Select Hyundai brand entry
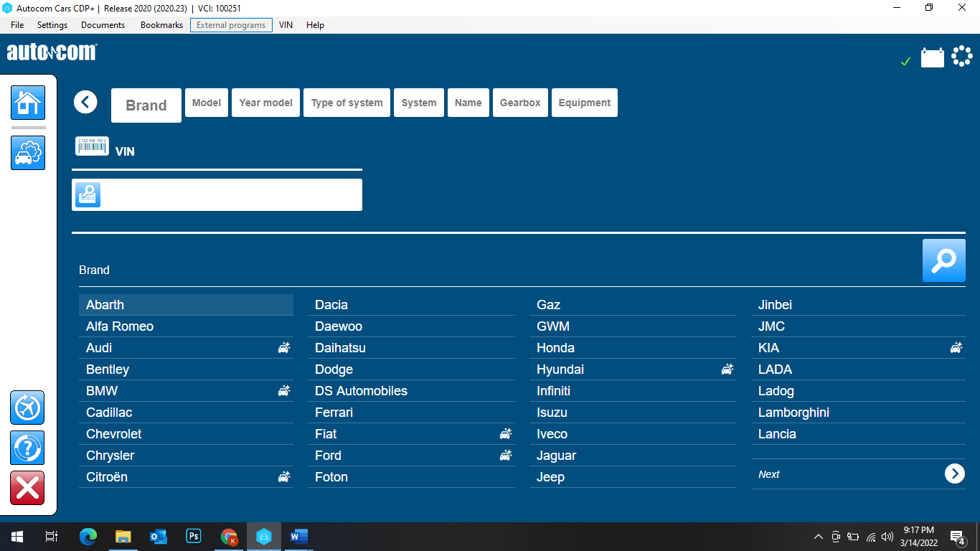The width and height of the screenshot is (980, 551). coord(560,369)
